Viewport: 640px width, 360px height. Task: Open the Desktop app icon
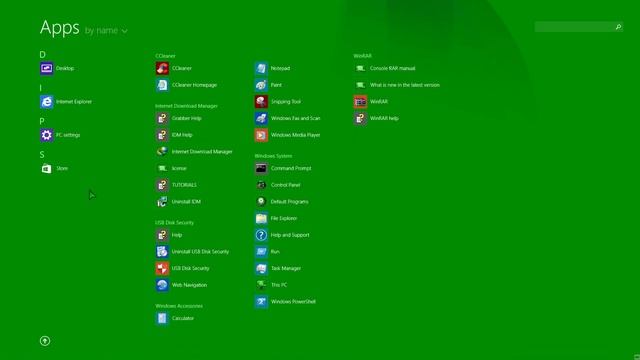click(47, 68)
